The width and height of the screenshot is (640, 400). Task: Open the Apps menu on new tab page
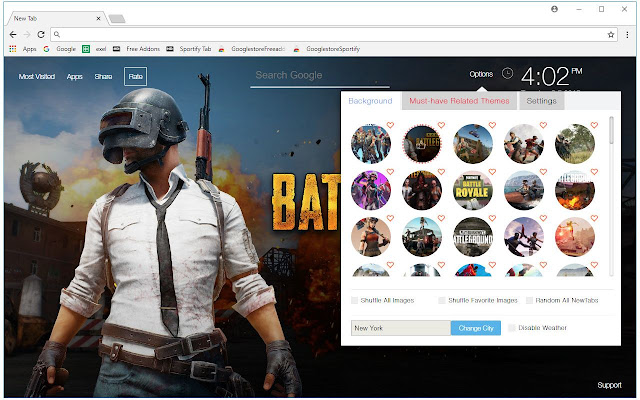(x=75, y=76)
